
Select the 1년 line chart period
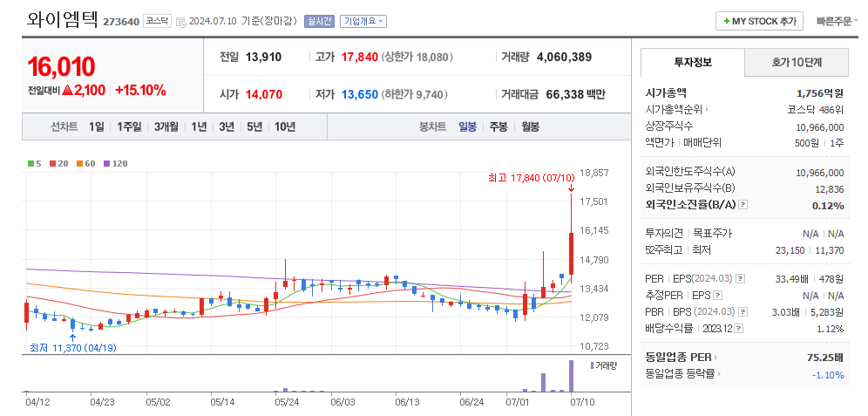click(x=199, y=126)
